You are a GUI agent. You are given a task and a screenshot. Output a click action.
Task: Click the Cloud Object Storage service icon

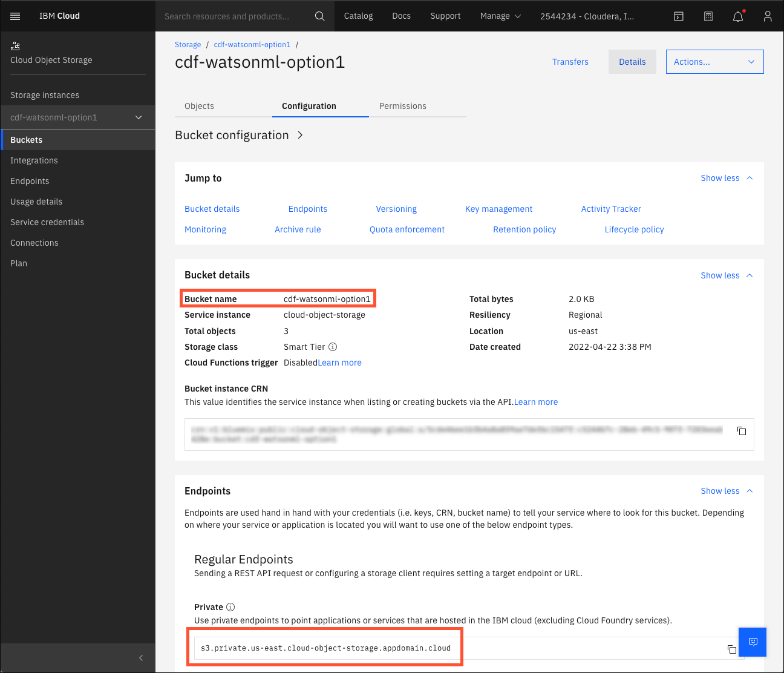click(x=15, y=45)
